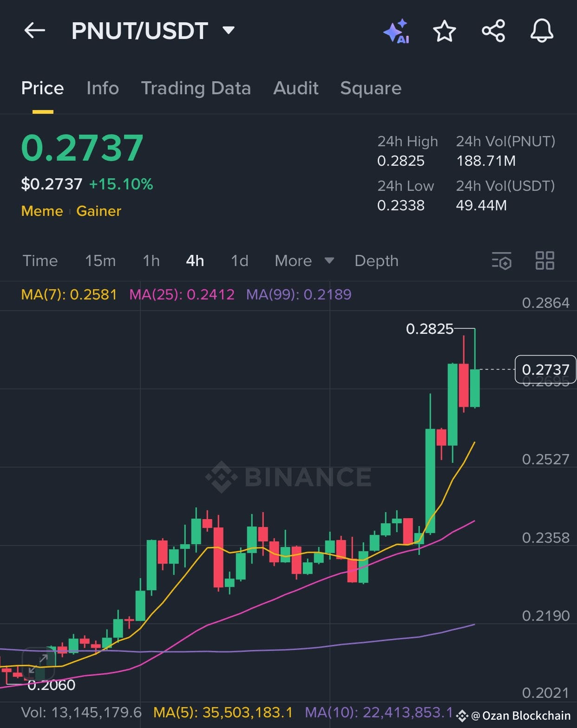Image resolution: width=577 pixels, height=728 pixels.
Task: Switch to the Info tab
Action: pos(103,88)
